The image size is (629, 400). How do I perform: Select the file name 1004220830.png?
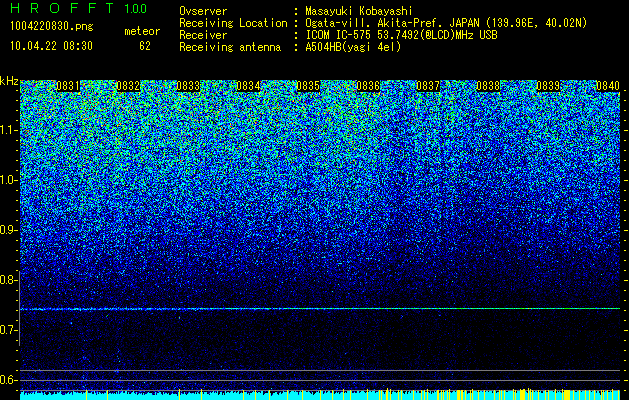52,26
